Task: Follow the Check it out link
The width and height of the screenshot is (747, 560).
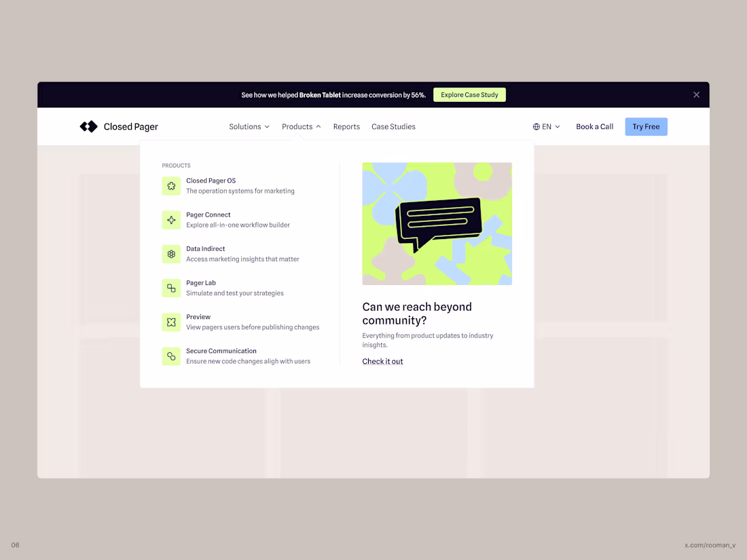Action: coord(382,361)
